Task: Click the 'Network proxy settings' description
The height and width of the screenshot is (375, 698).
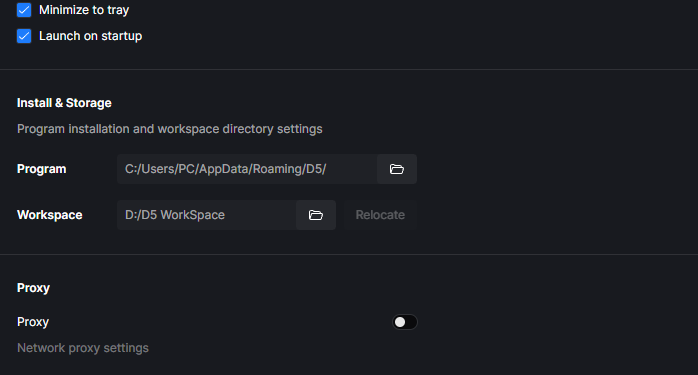Action: (x=83, y=348)
